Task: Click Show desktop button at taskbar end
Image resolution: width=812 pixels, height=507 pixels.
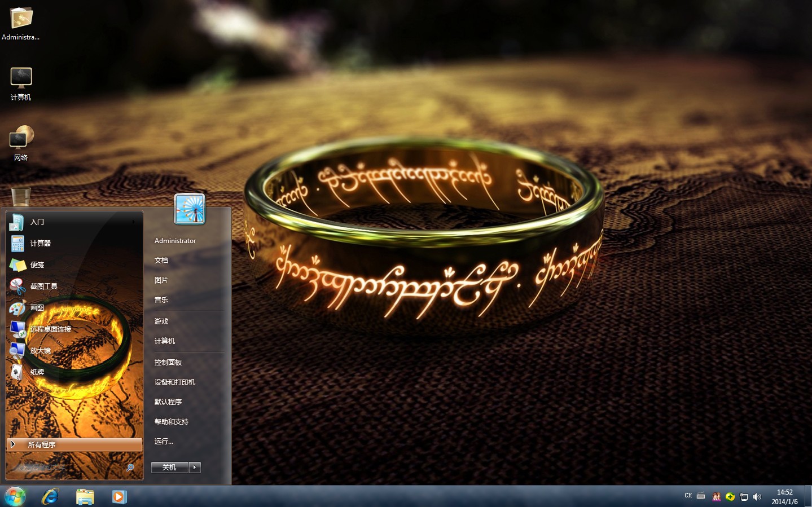Action: click(808, 497)
